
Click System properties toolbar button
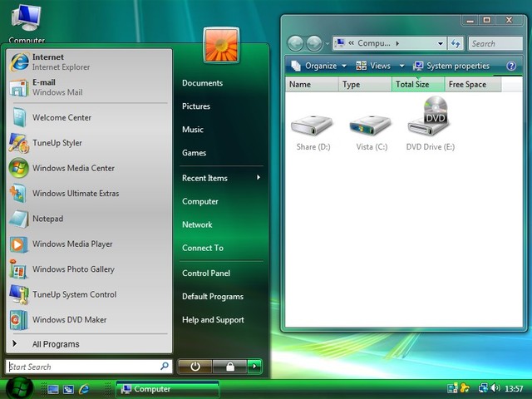(452, 66)
